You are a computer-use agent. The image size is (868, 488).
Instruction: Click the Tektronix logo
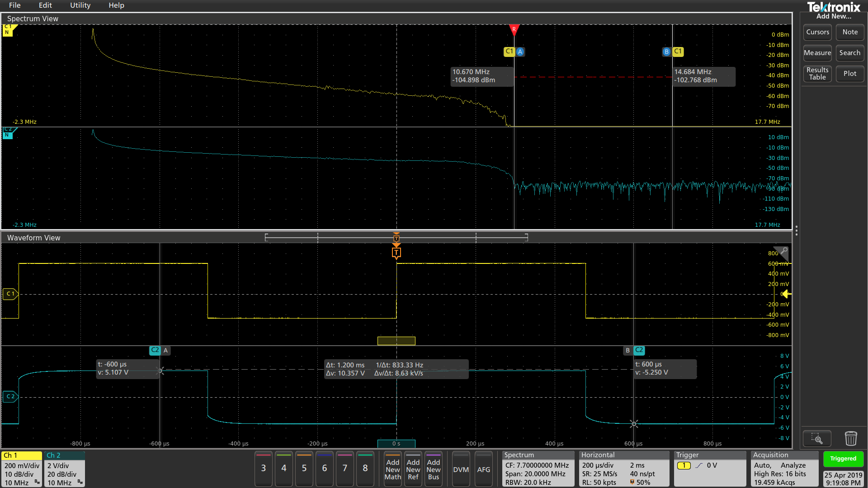pyautogui.click(x=834, y=7)
